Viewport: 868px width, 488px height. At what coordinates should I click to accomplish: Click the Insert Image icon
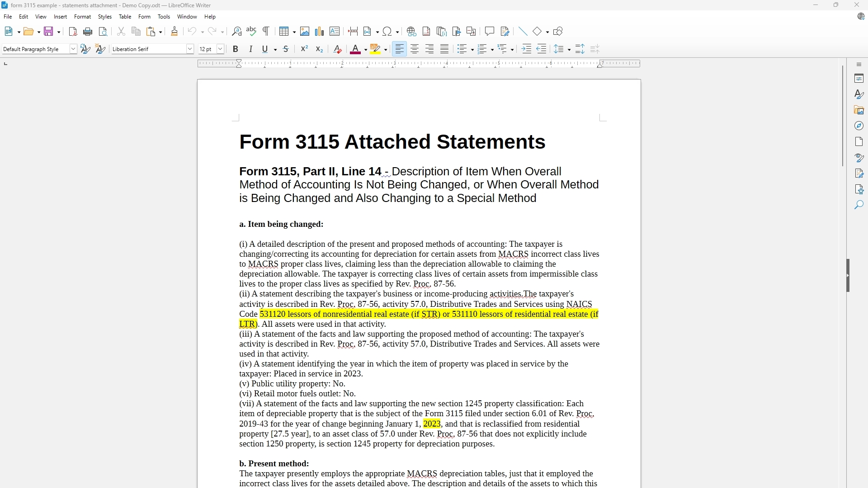click(x=305, y=32)
